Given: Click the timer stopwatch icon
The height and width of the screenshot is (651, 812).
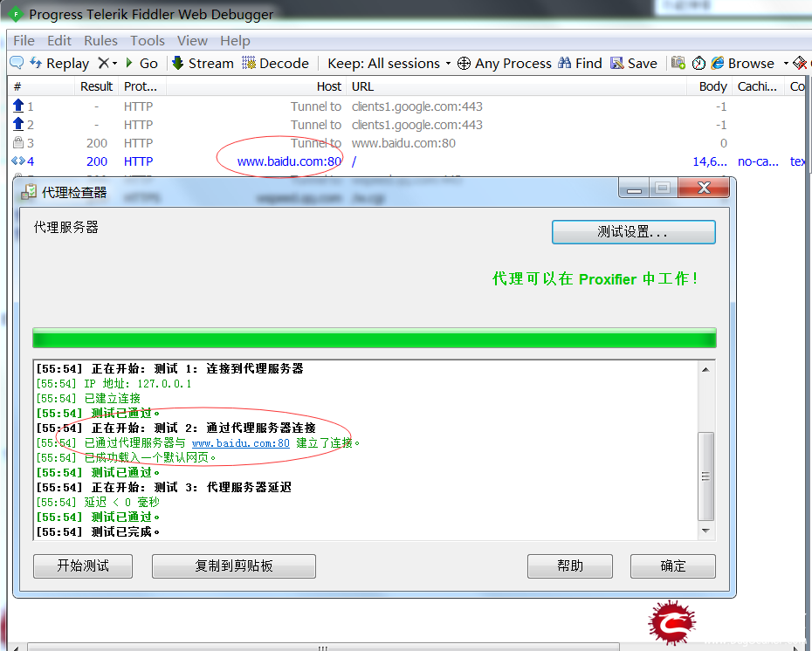Looking at the screenshot, I should pyautogui.click(x=698, y=63).
